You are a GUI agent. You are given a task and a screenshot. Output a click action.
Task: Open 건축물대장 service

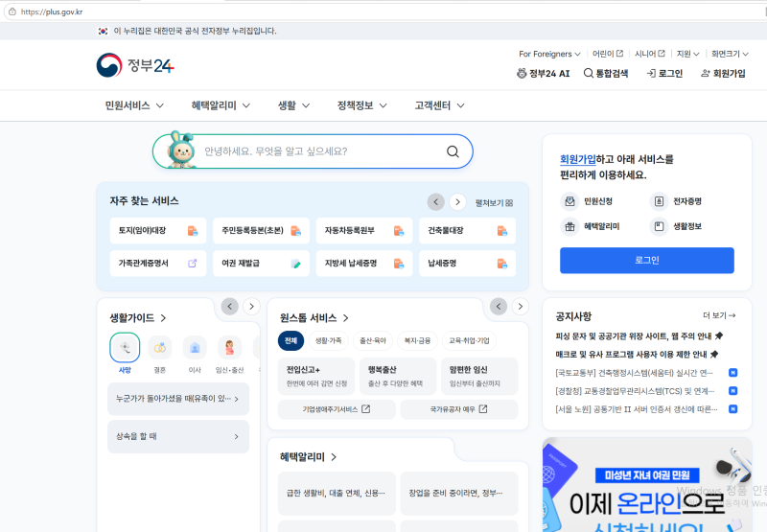pos(467,230)
